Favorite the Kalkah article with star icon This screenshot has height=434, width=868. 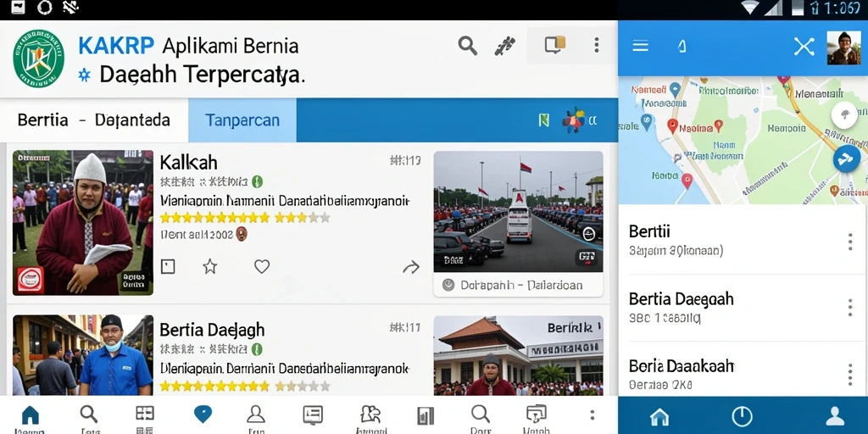(210, 267)
